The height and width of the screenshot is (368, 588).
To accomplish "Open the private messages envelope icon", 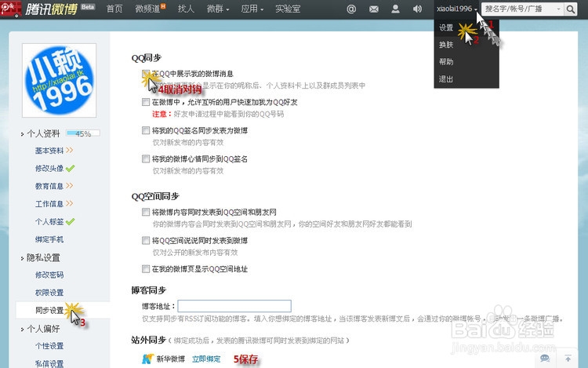I will pyautogui.click(x=373, y=9).
